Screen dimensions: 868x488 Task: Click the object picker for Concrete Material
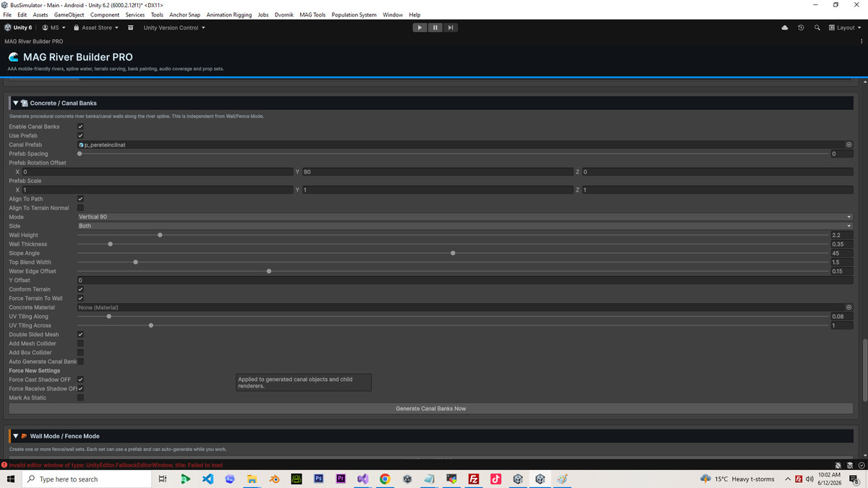[849, 307]
